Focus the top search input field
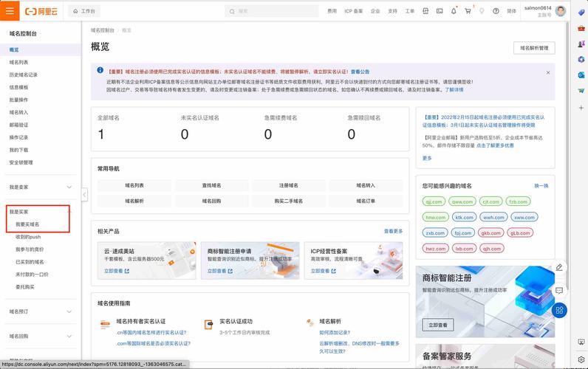The image size is (588, 369). [x=273, y=11]
